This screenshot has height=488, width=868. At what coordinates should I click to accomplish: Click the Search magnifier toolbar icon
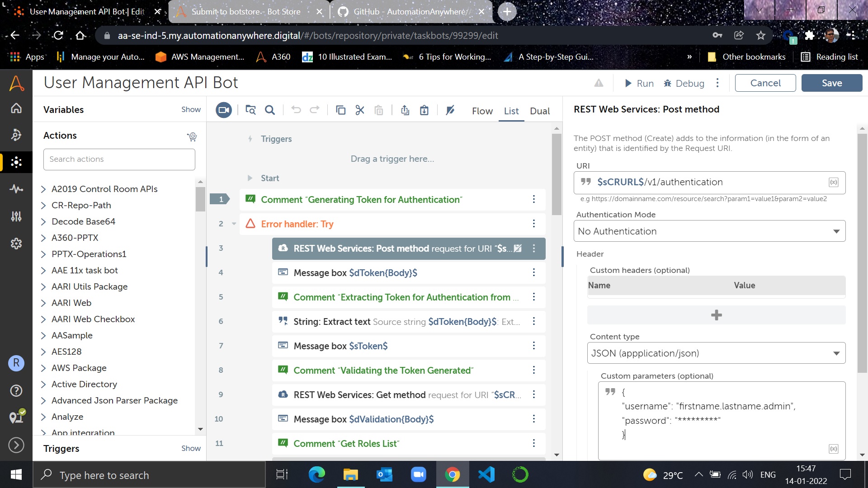pyautogui.click(x=270, y=110)
